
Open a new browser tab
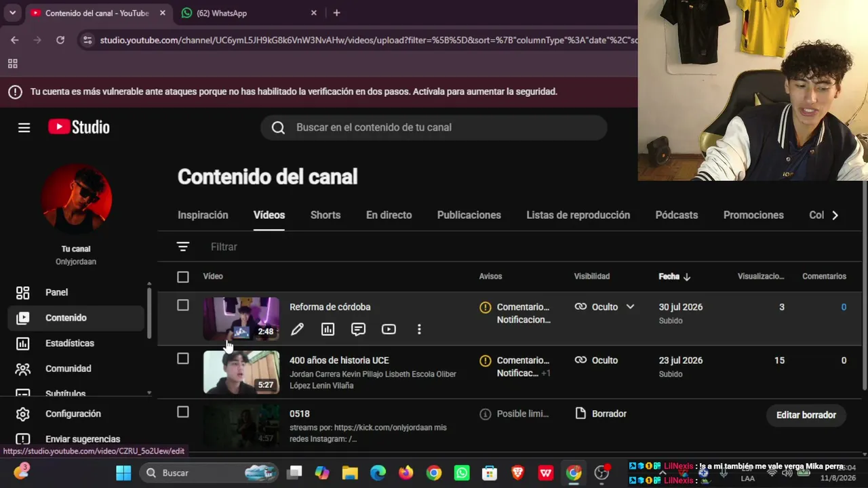(x=336, y=13)
